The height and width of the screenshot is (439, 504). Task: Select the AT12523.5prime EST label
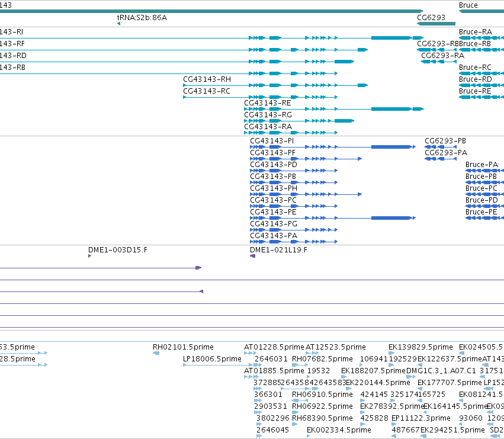(336, 347)
